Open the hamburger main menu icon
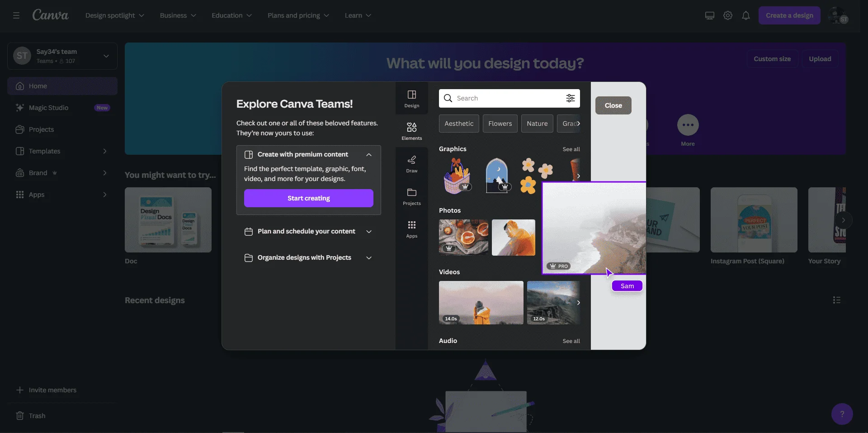 click(16, 15)
